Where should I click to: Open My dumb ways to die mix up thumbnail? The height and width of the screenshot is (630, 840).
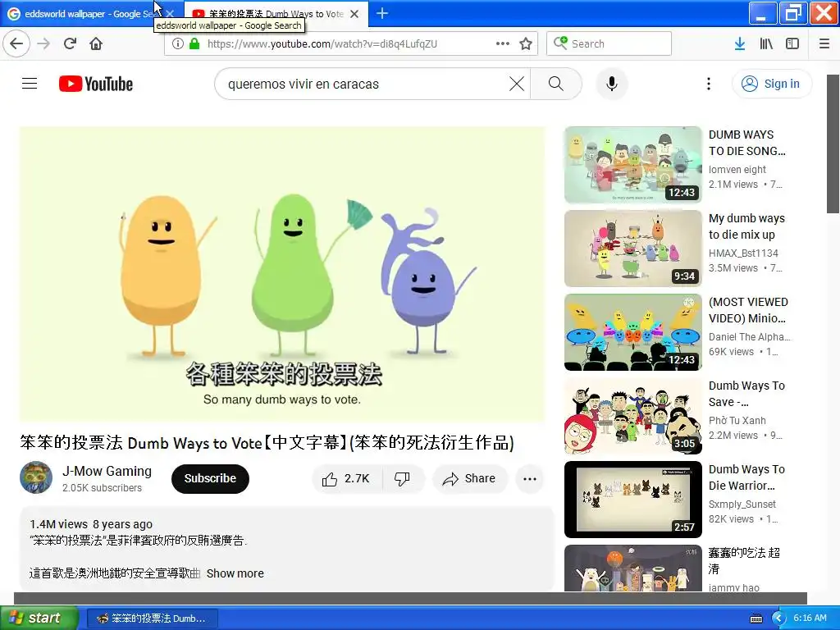[632, 248]
